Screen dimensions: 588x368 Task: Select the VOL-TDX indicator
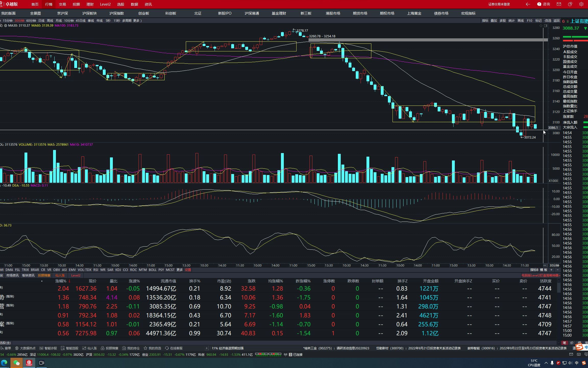pos(84,270)
